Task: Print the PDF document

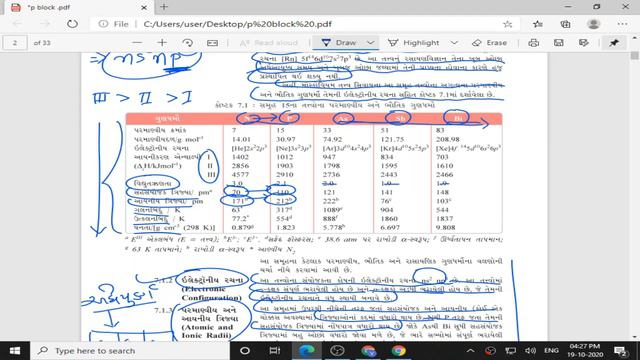Action: 533,42
